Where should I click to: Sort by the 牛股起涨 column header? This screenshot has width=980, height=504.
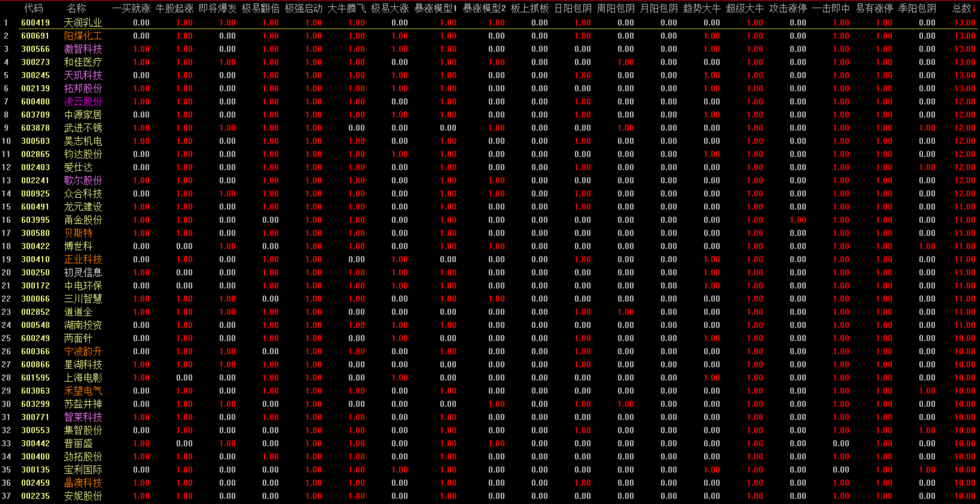(174, 8)
